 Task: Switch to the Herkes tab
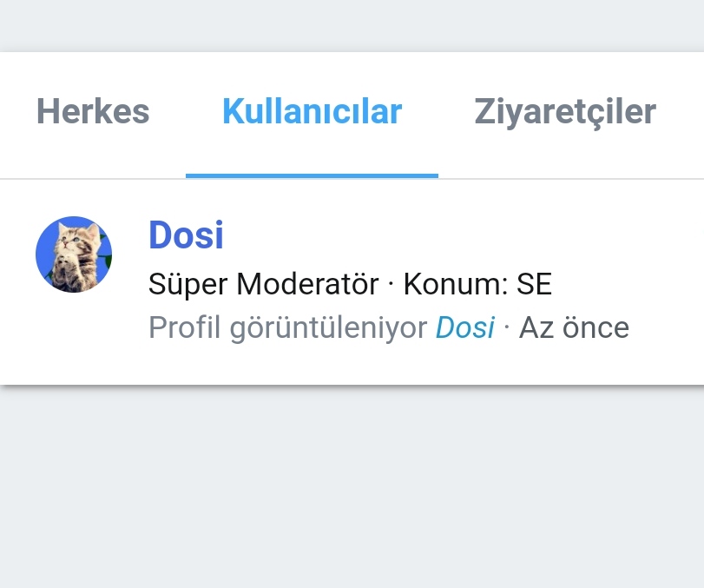pos(93,112)
